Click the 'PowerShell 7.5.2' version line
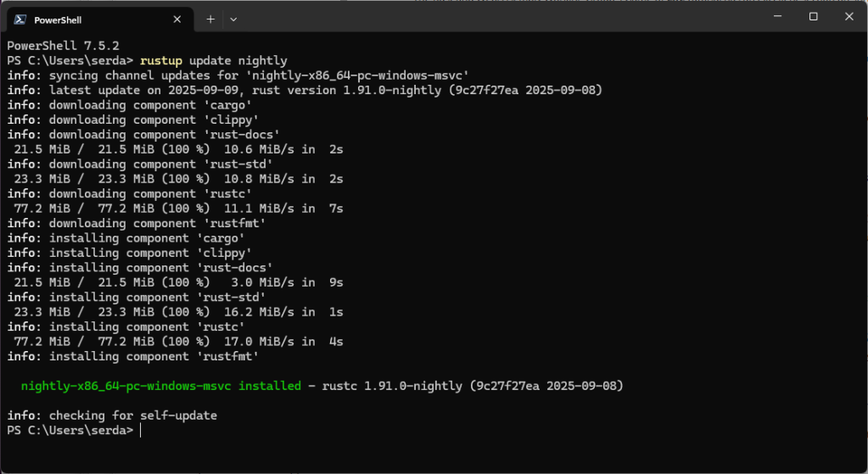 pyautogui.click(x=63, y=45)
